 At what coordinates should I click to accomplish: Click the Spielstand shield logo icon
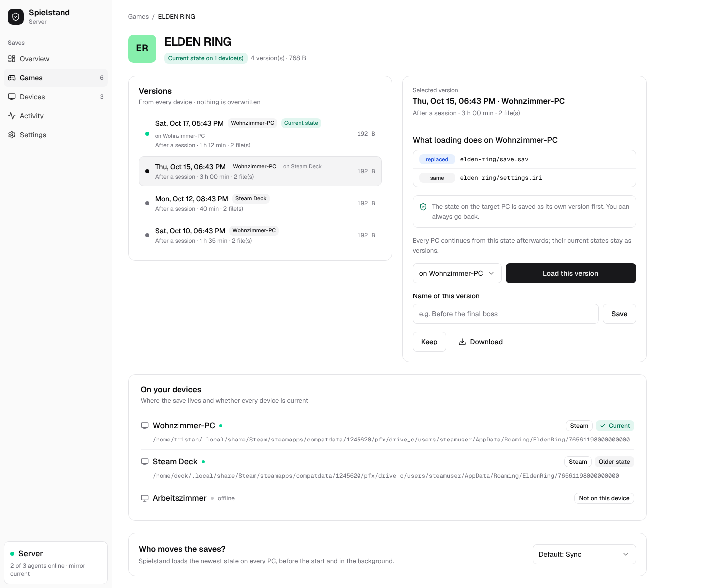pos(16,17)
